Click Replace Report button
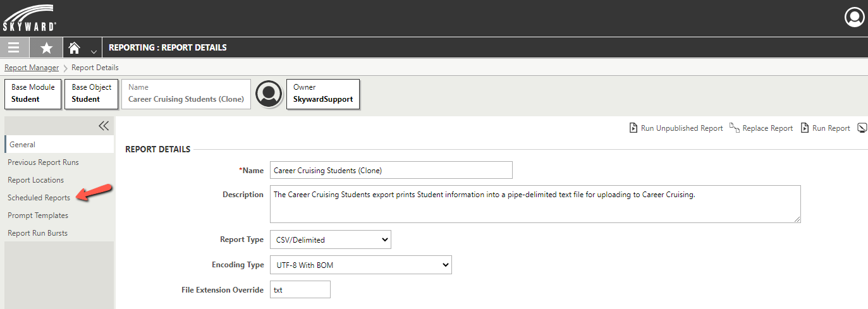This screenshot has width=868, height=309. pos(761,128)
